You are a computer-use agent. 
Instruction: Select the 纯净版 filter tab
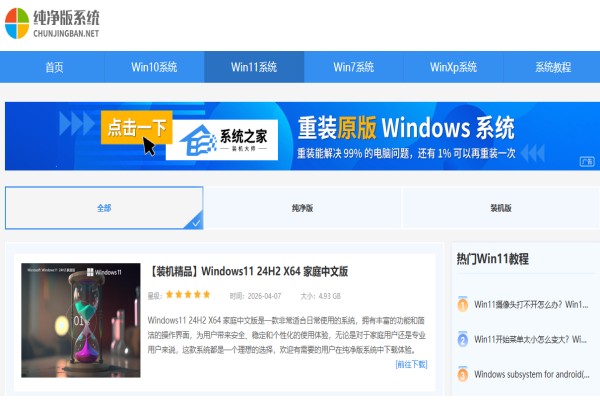coord(302,208)
